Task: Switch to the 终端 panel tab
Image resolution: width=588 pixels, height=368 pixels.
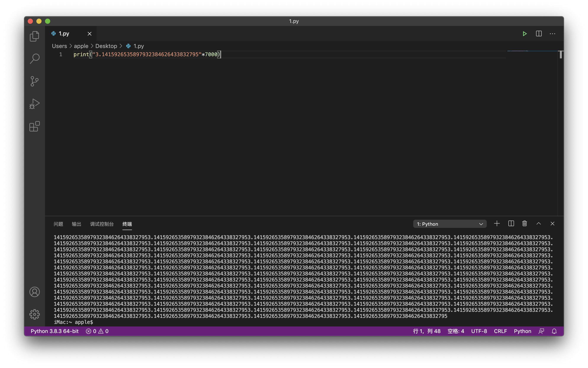Action: coord(127,224)
